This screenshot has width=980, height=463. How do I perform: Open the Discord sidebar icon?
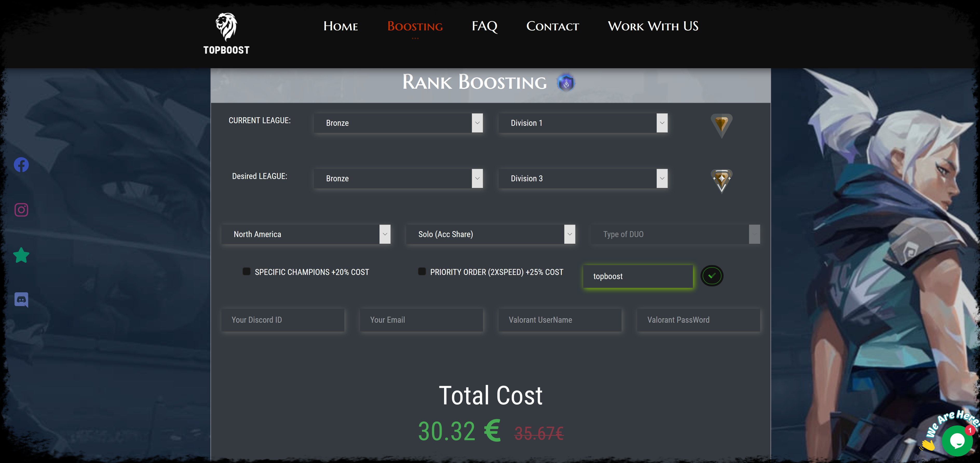coord(21,300)
